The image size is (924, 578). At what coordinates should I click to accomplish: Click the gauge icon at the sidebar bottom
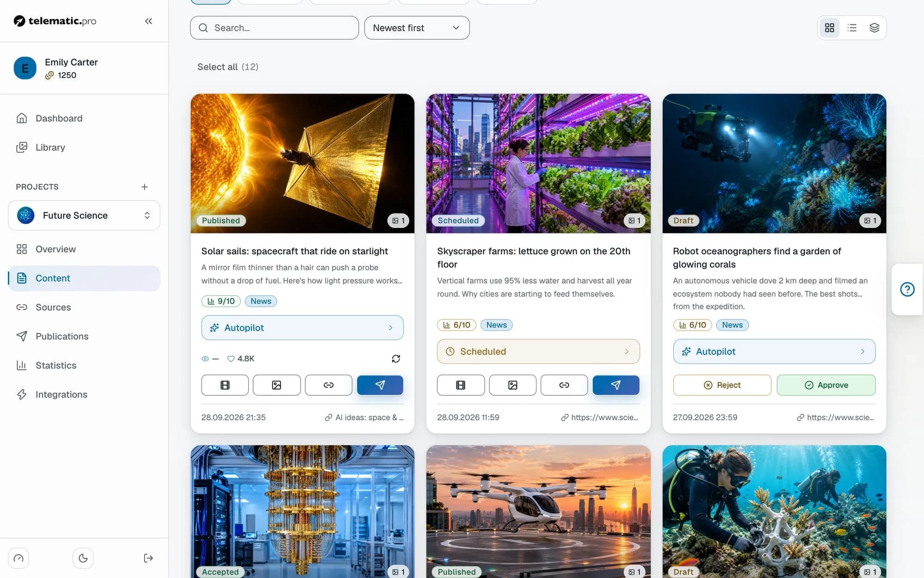18,558
